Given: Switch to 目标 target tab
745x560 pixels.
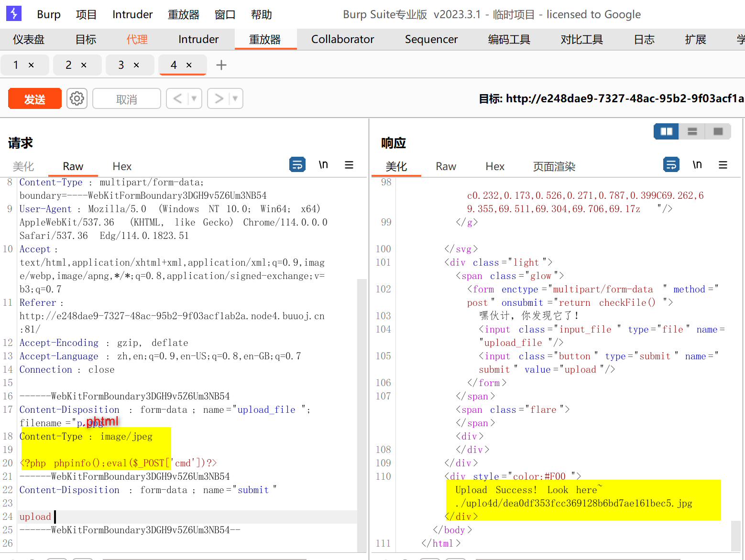Looking at the screenshot, I should 86,39.
